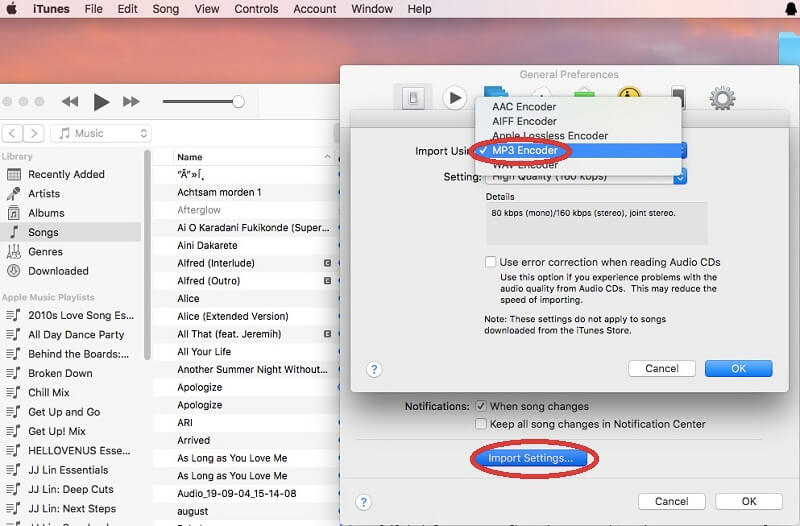
Task: Skip forward to the next track
Action: pyautogui.click(x=131, y=102)
